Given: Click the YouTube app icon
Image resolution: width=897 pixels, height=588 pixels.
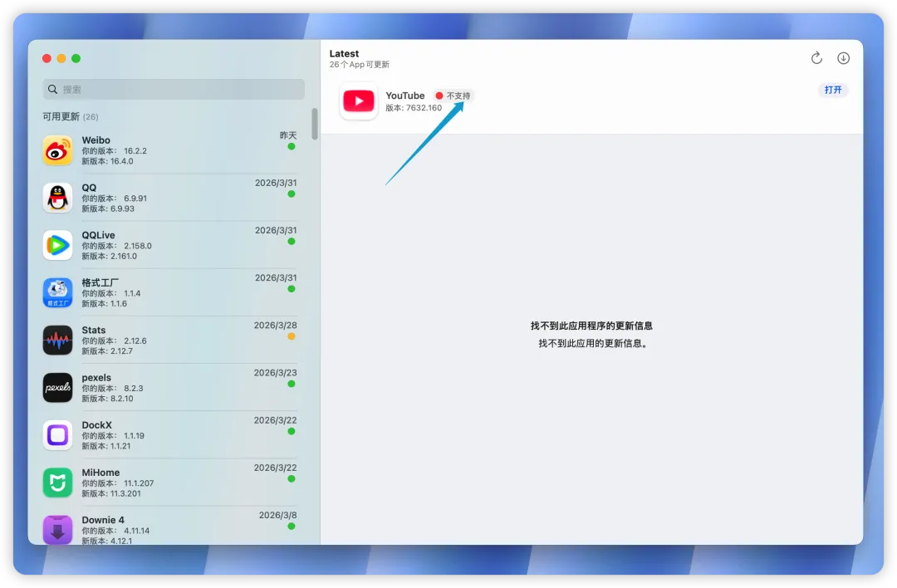Looking at the screenshot, I should (x=359, y=101).
